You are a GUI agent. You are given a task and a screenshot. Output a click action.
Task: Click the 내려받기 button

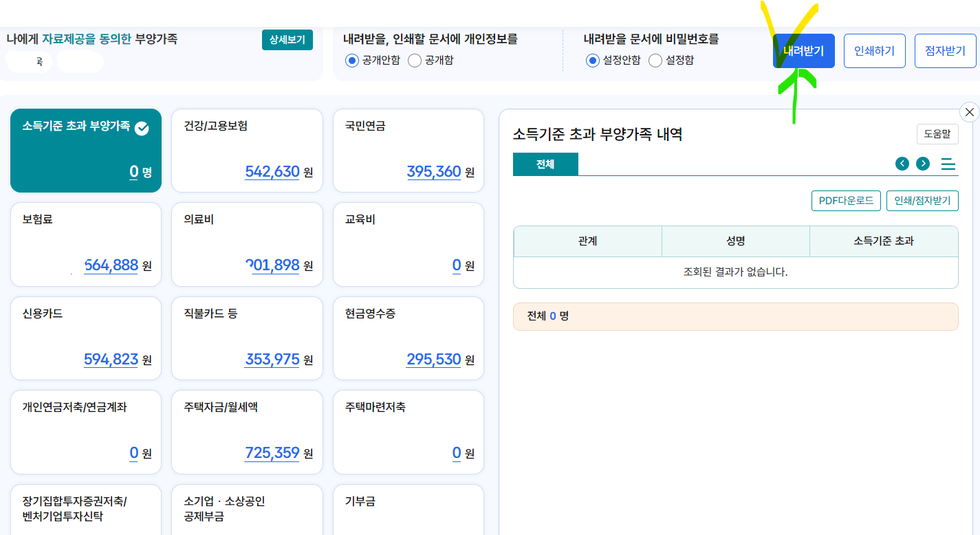(803, 51)
